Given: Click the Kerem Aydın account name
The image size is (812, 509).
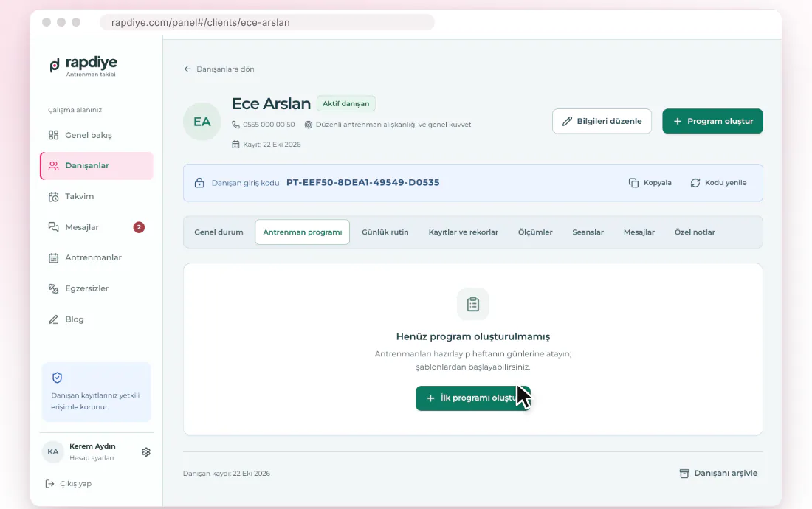Looking at the screenshot, I should (93, 446).
